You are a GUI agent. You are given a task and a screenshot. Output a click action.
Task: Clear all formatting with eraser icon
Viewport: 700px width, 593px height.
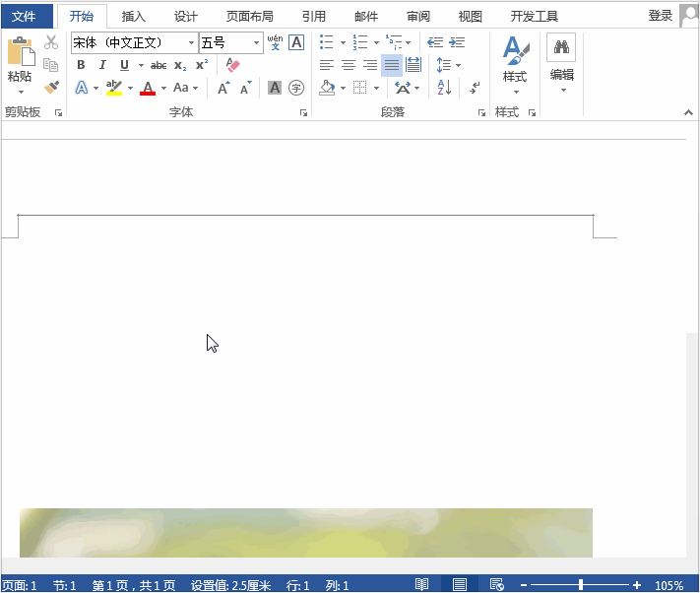tap(232, 65)
